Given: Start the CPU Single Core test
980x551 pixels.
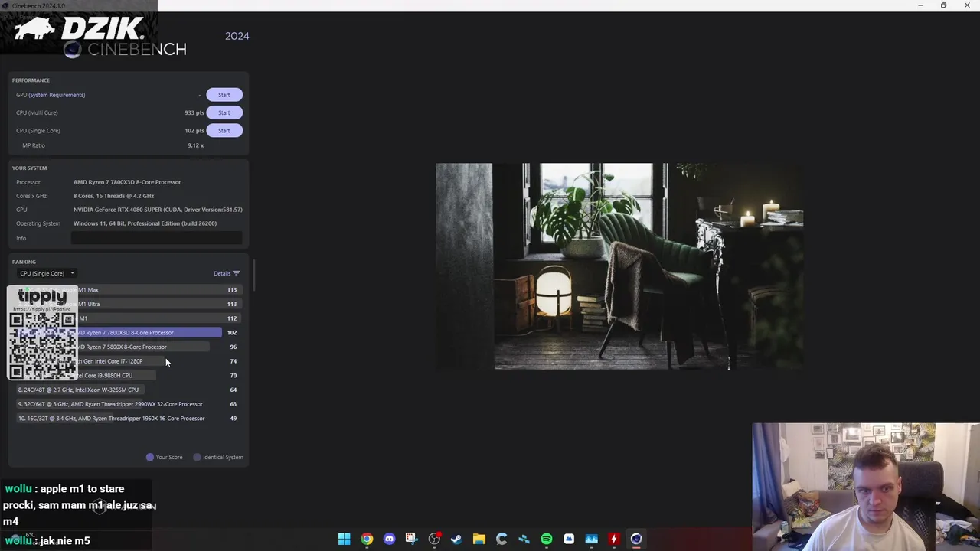Looking at the screenshot, I should click(x=224, y=130).
